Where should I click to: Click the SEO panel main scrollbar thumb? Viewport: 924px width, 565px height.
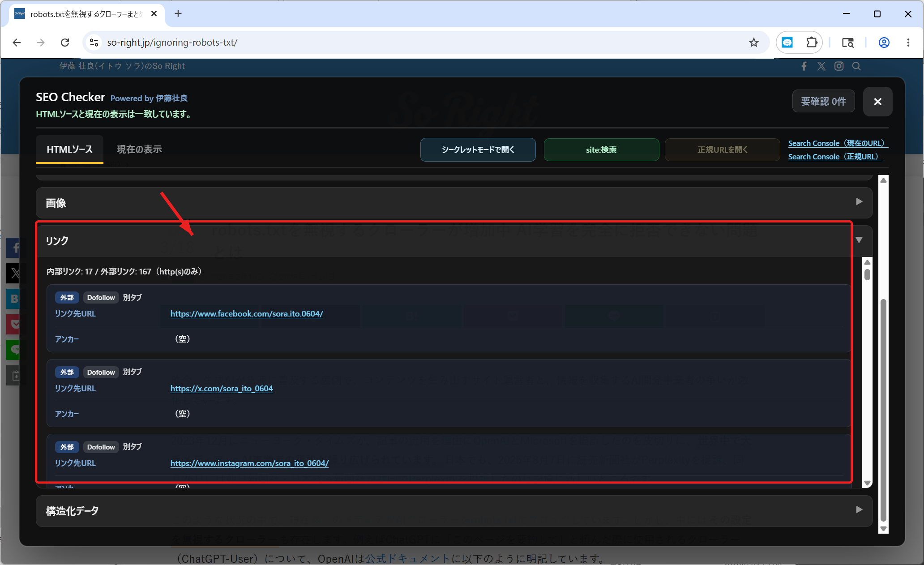[x=883, y=410]
